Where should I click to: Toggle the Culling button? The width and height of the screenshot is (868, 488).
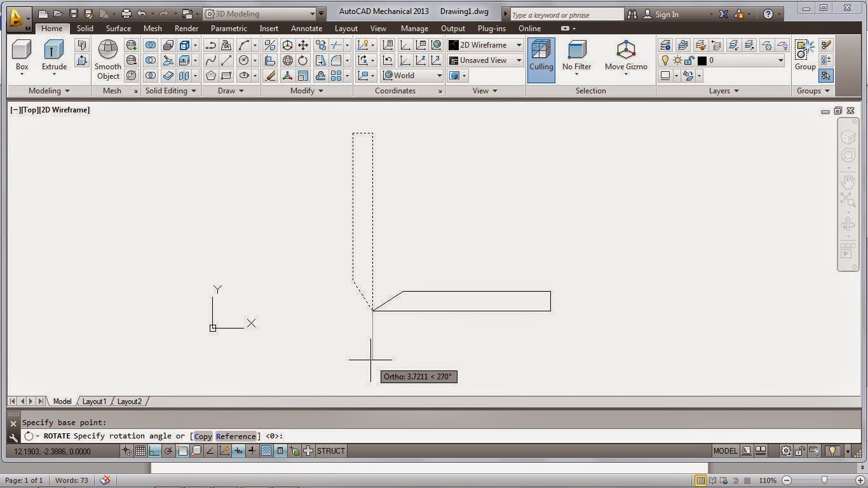[541, 59]
